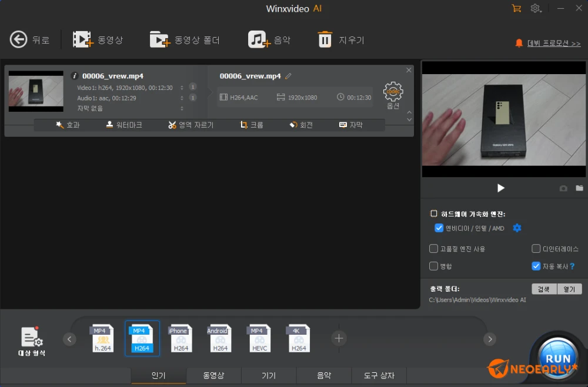The width and height of the screenshot is (588, 387).
Task: Expand the Video1 track selector
Action: (x=182, y=88)
